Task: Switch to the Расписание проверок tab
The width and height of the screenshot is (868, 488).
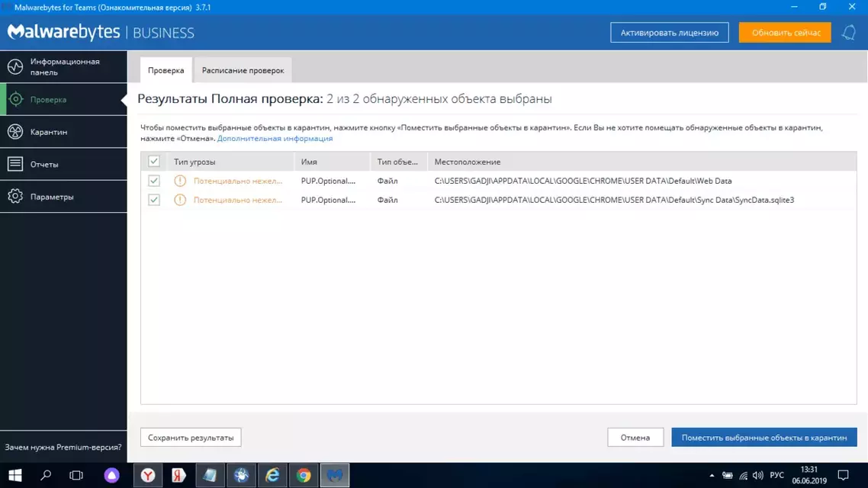Action: point(243,70)
